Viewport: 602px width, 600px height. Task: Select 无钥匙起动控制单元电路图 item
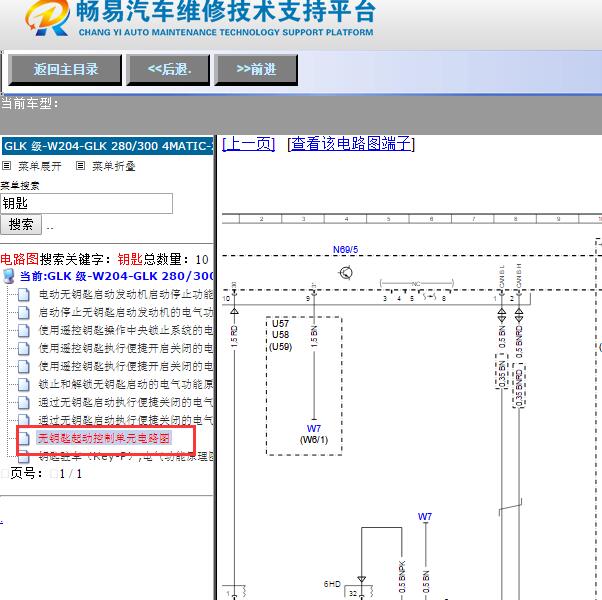(x=104, y=438)
